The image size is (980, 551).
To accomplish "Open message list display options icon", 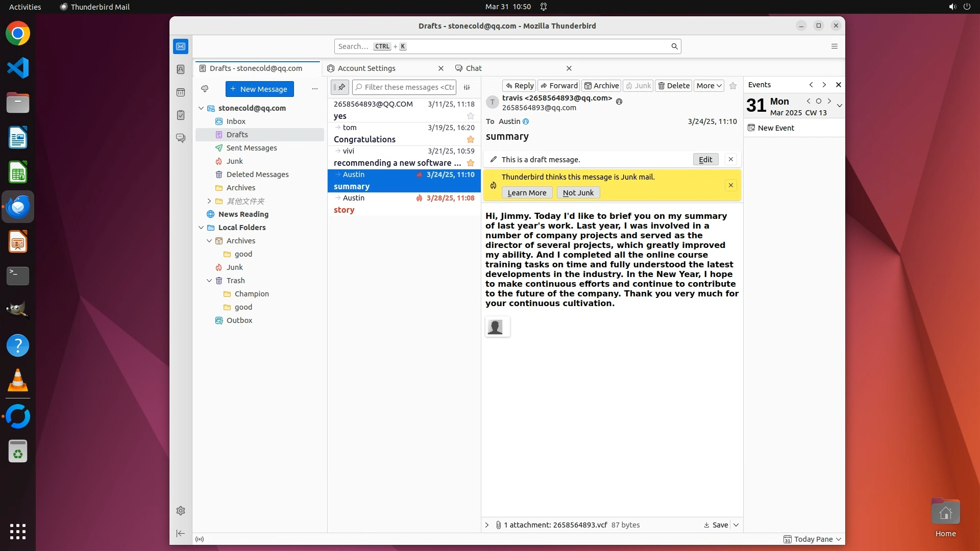I will tap(467, 87).
